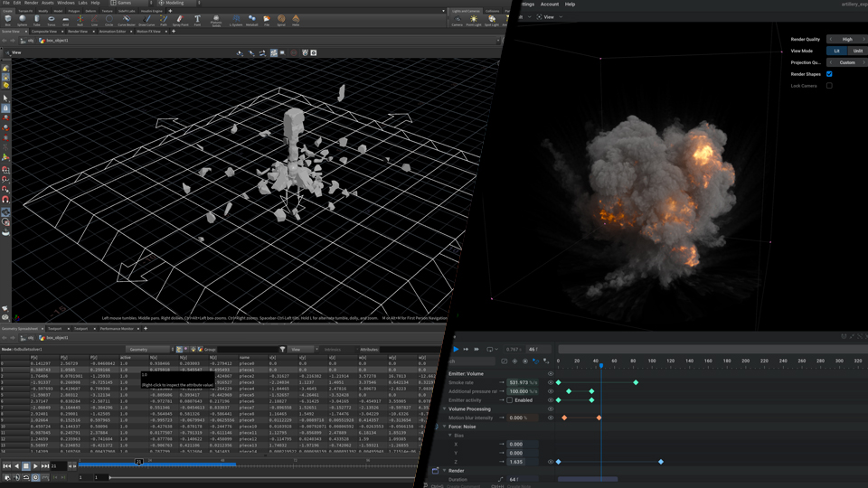Choose the L-System shelf tool

(235, 19)
